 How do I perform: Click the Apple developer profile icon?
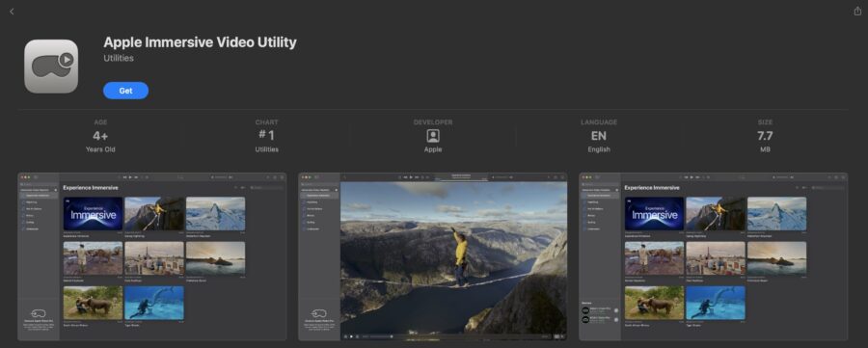click(433, 136)
